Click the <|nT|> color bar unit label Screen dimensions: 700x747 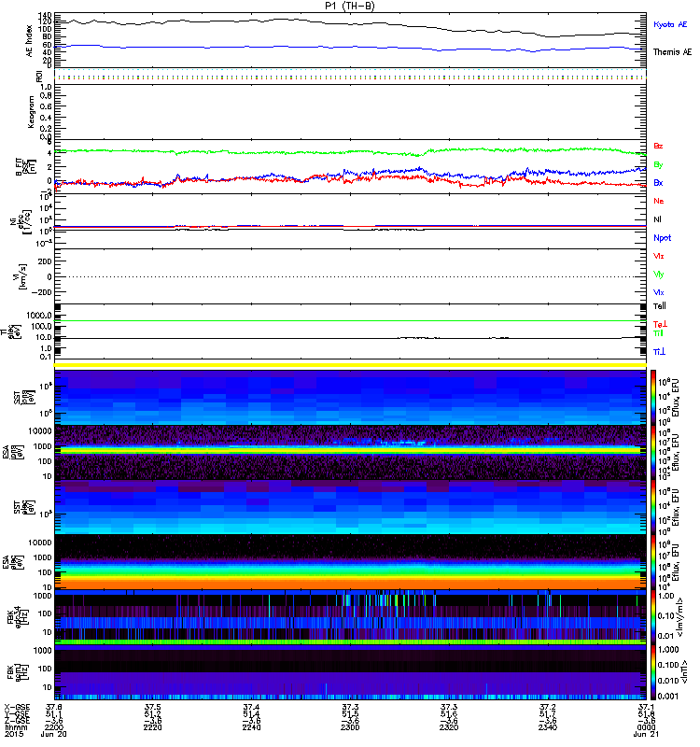point(685,671)
